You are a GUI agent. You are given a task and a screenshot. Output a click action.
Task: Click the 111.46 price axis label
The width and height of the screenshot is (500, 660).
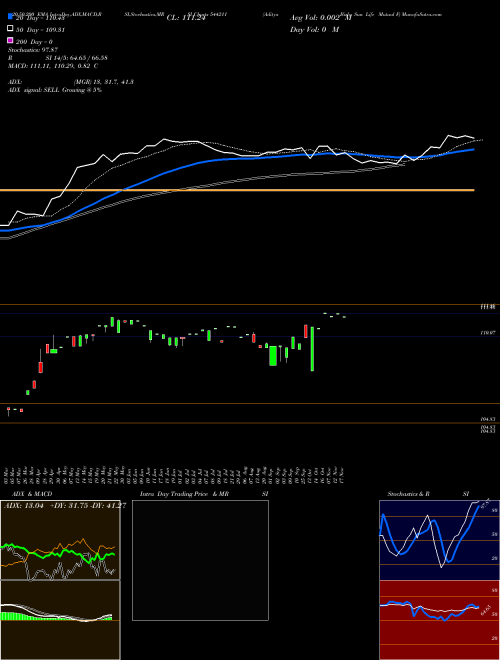tap(488, 307)
